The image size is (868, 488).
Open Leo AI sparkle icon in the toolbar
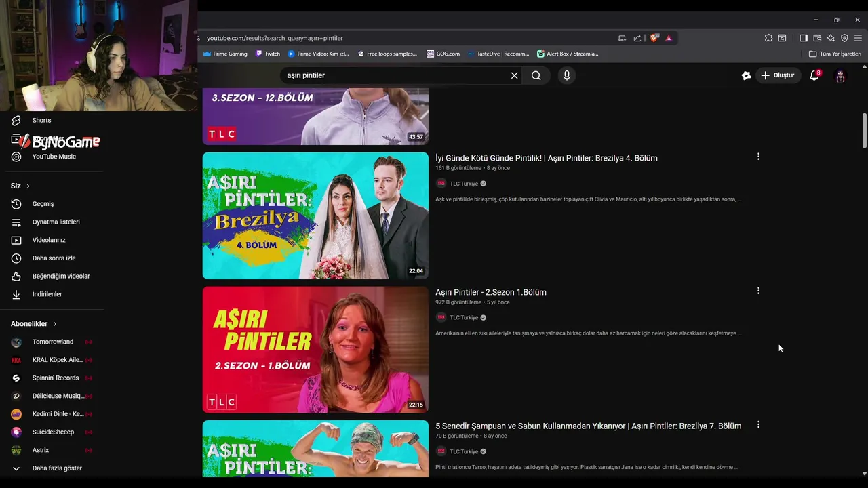pyautogui.click(x=831, y=38)
